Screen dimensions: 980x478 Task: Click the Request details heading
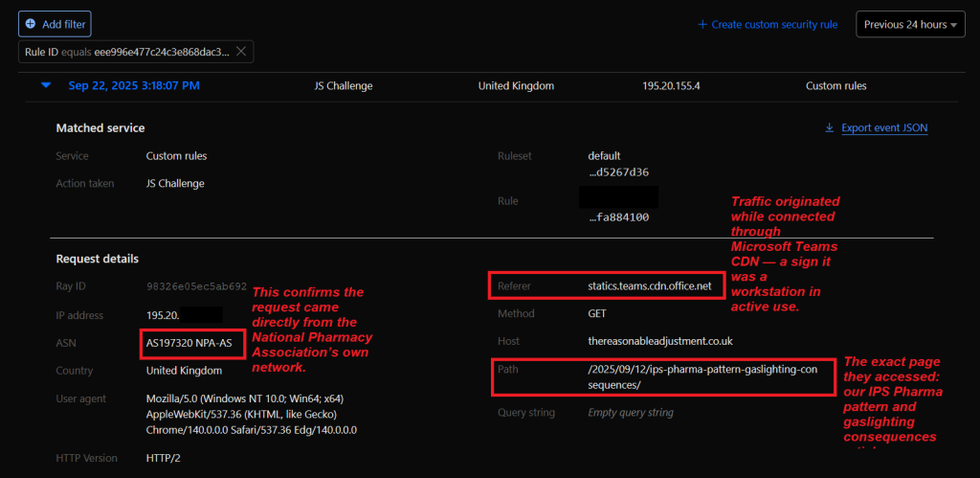(x=98, y=259)
